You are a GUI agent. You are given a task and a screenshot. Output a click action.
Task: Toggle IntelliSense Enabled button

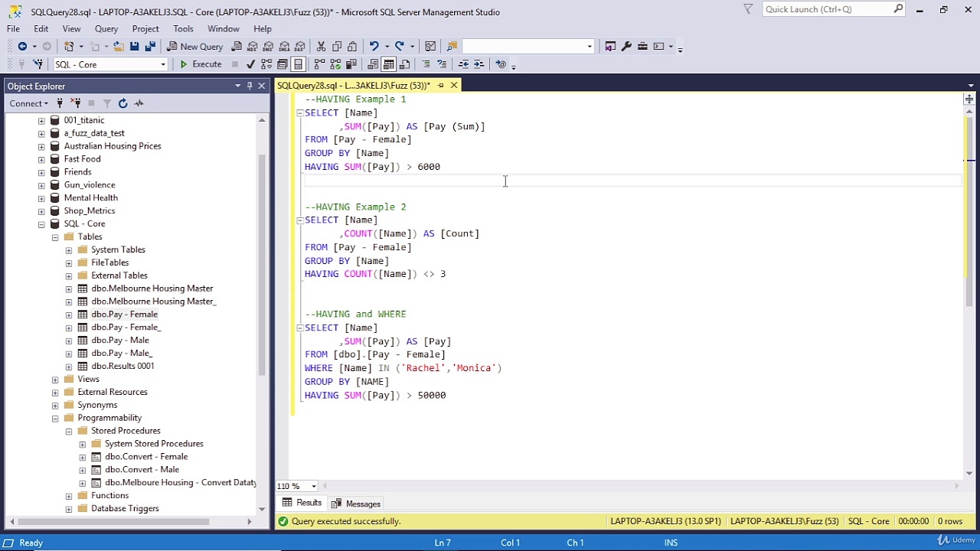click(298, 64)
